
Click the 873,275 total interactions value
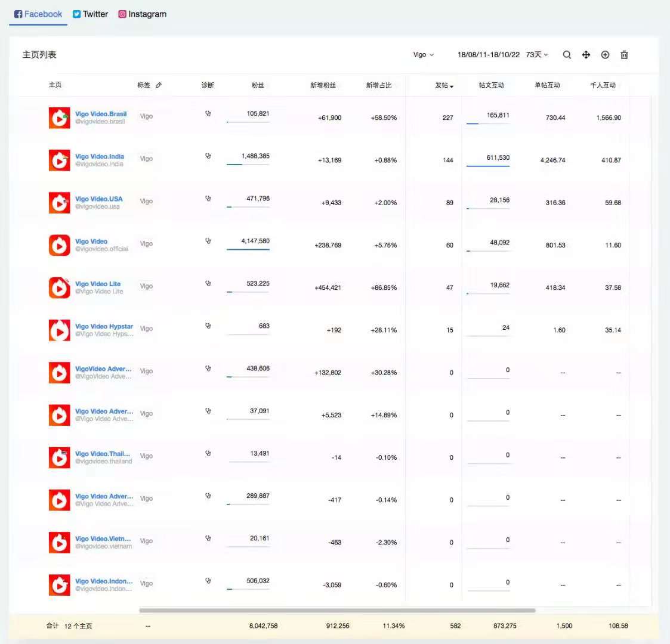coord(505,626)
